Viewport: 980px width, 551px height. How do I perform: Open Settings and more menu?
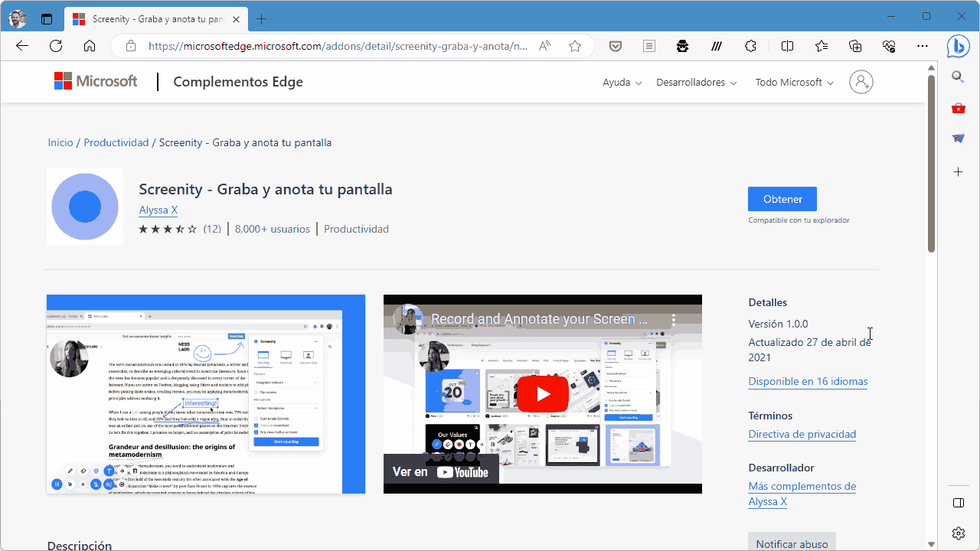coord(923,46)
